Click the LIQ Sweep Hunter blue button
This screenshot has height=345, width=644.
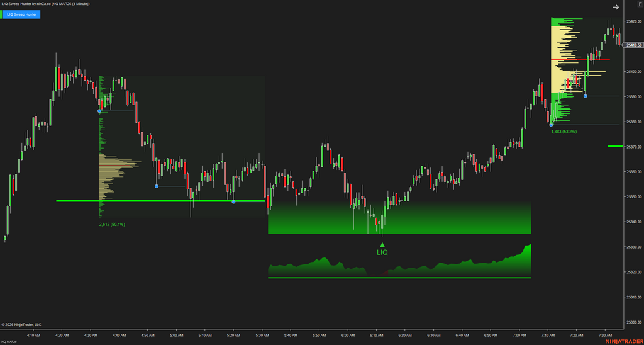coord(21,15)
